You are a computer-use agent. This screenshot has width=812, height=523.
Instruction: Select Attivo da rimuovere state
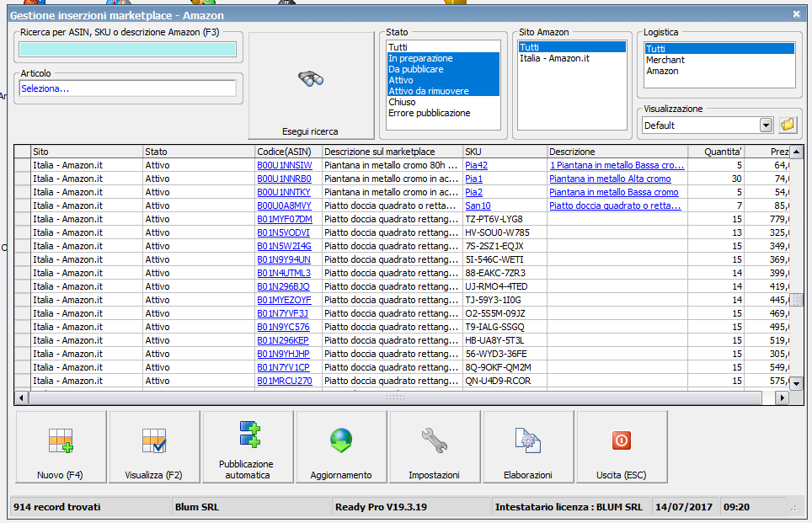(443, 91)
